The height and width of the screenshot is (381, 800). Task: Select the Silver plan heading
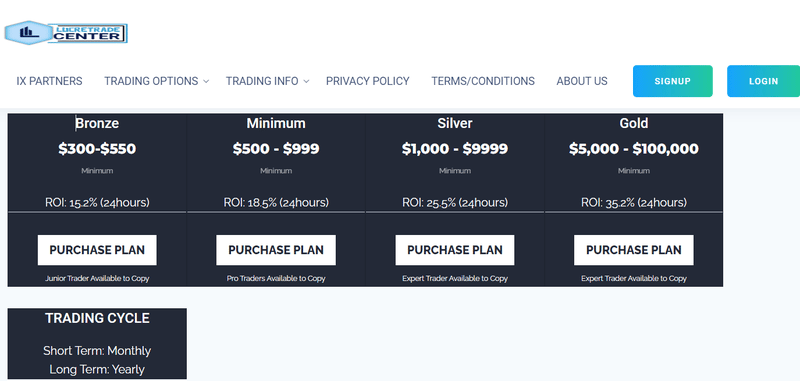coord(455,123)
